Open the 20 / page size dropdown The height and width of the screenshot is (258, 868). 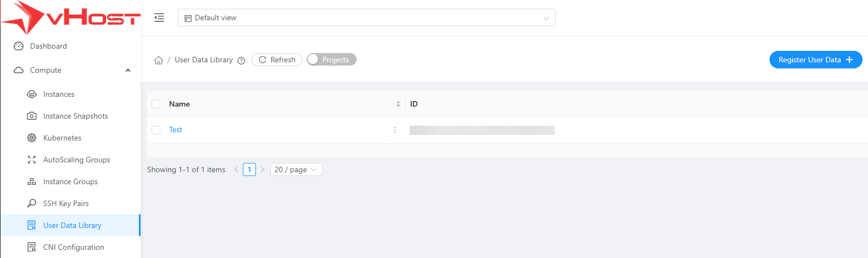point(296,169)
